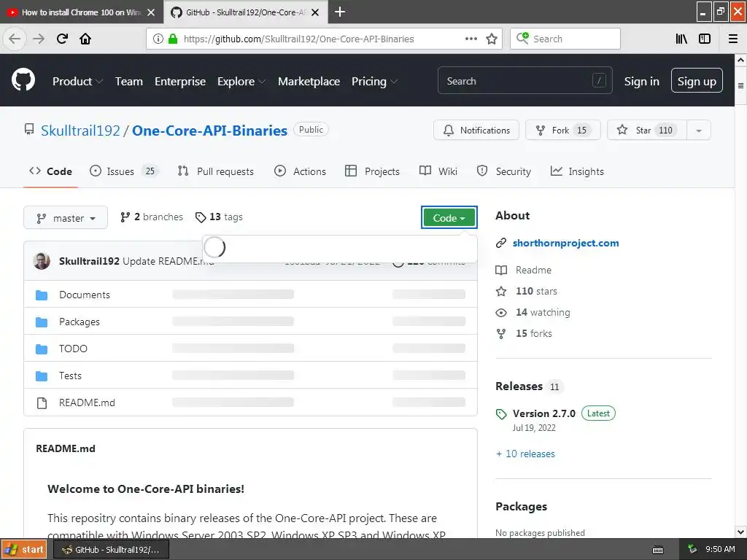The height and width of the screenshot is (560, 747).
Task: Open the green Code dropdown
Action: coord(449,217)
